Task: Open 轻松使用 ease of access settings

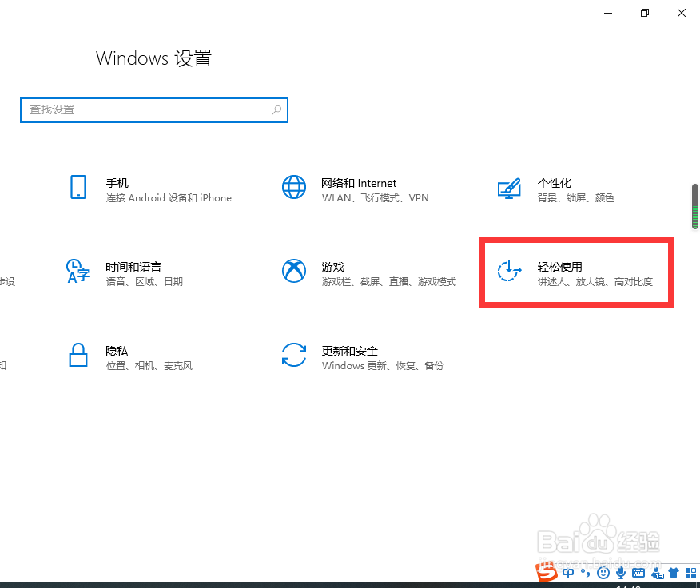Action: click(x=576, y=273)
